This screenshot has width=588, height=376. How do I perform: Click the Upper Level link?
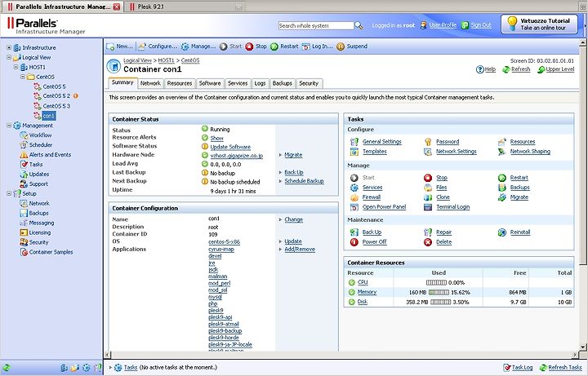(x=560, y=69)
